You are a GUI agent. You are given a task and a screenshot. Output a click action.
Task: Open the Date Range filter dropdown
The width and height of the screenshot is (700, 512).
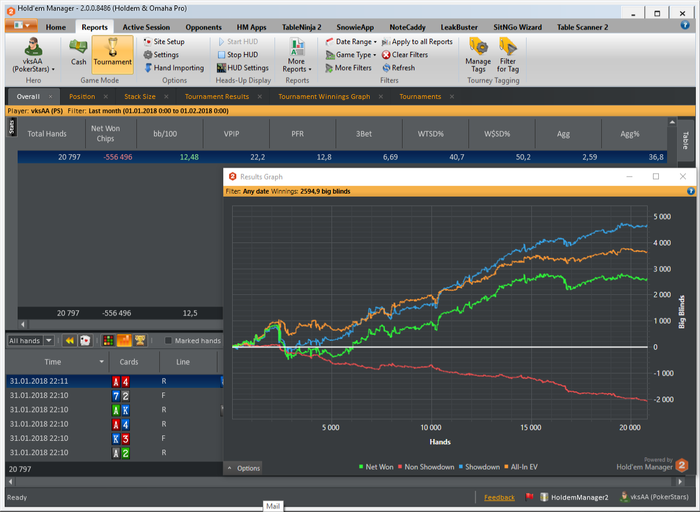[x=351, y=42]
